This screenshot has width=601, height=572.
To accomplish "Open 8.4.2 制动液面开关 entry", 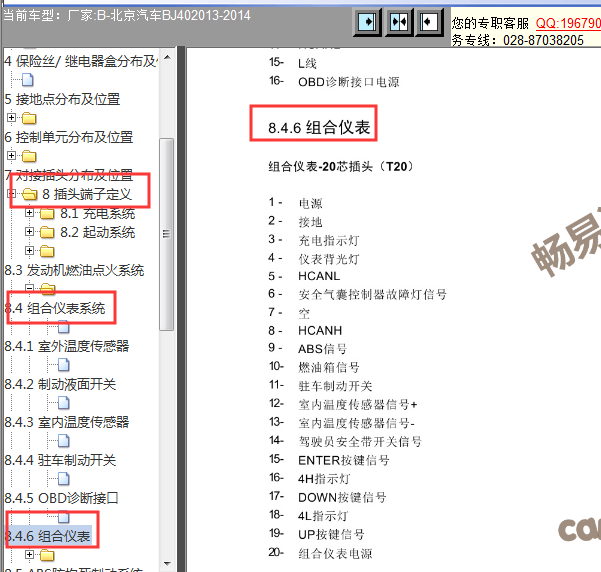I will 60,384.
